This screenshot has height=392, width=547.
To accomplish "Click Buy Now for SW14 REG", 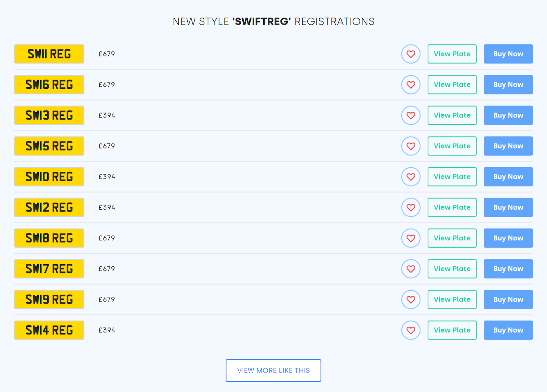I will (x=508, y=330).
